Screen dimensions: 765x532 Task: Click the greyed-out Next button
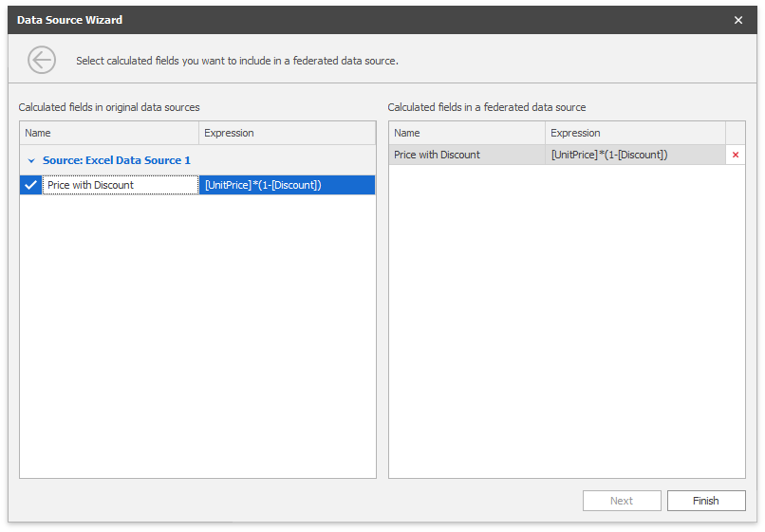pos(621,501)
